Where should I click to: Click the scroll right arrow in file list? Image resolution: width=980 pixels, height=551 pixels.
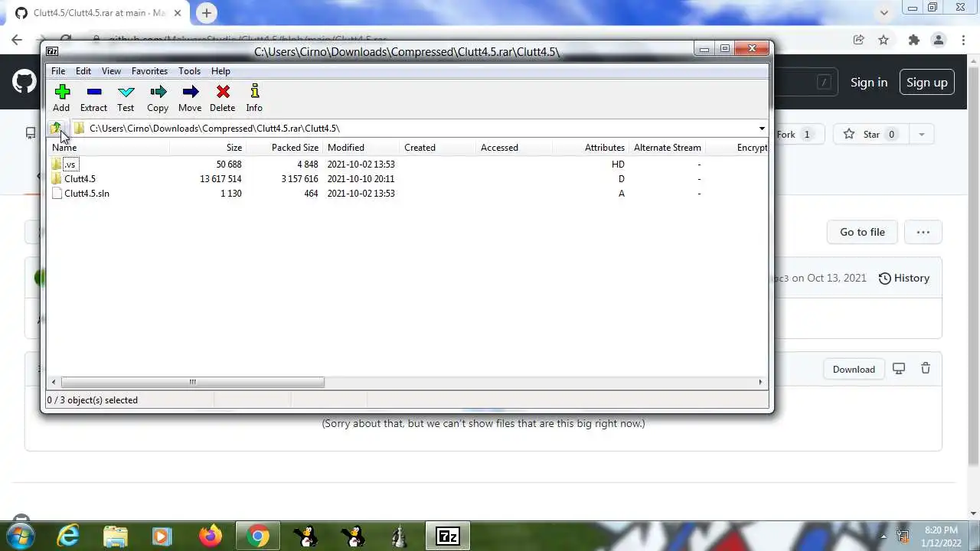tap(760, 382)
